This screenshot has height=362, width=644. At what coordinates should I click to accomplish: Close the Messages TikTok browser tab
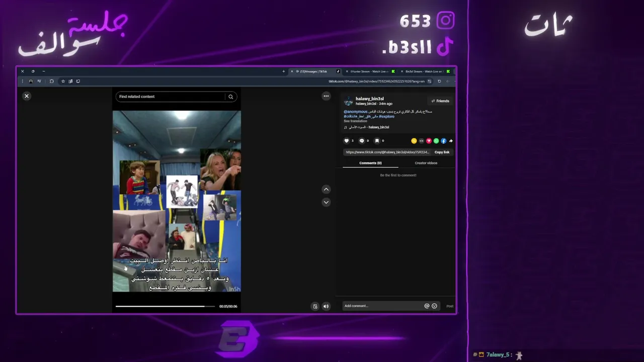click(x=292, y=71)
